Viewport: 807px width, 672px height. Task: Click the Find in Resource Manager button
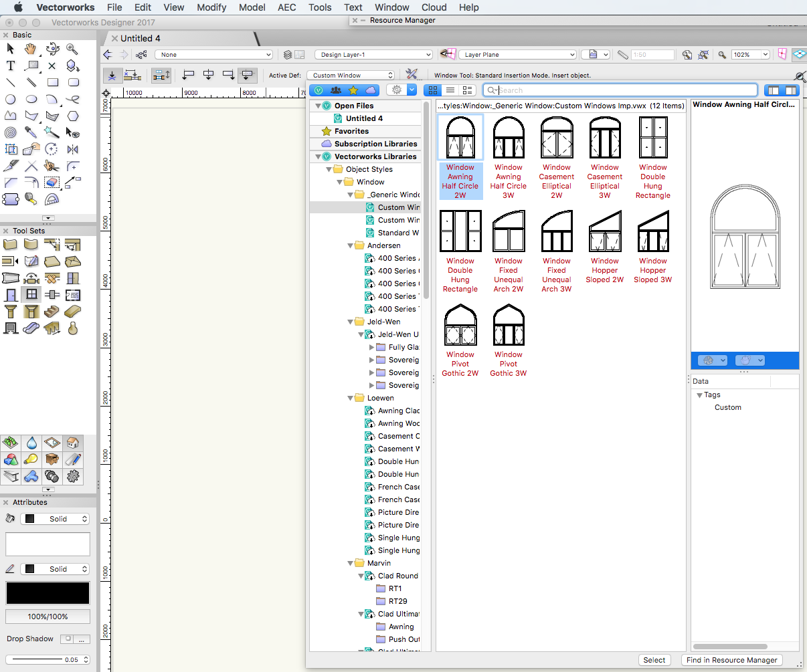pyautogui.click(x=732, y=660)
